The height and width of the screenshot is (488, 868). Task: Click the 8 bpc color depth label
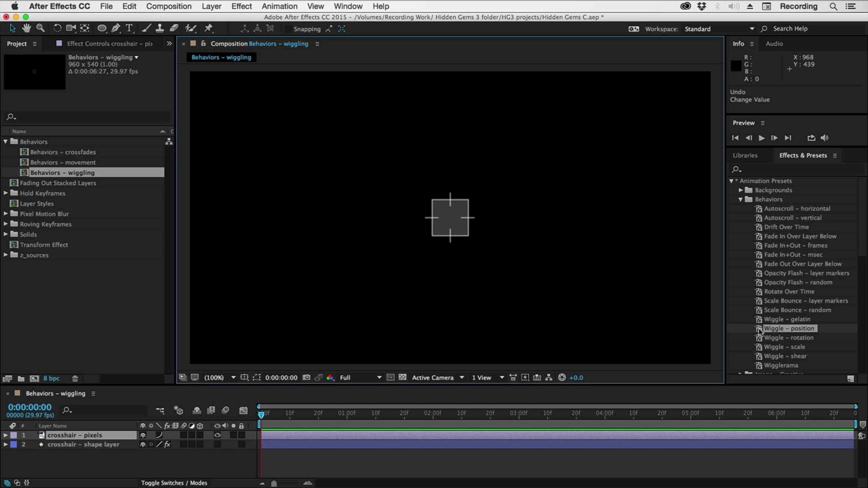tap(51, 378)
